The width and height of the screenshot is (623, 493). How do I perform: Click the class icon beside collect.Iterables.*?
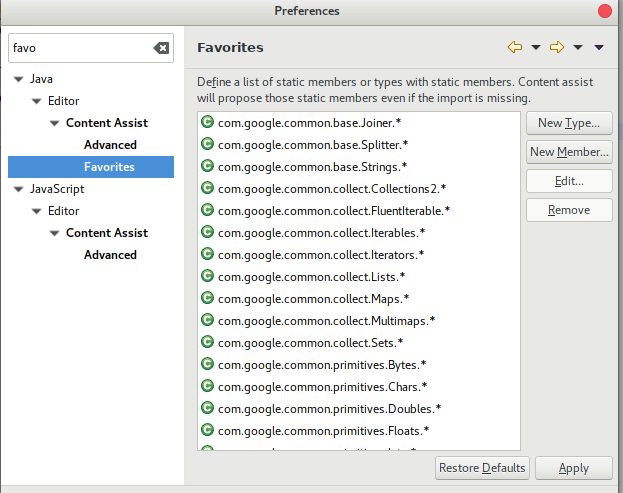tap(207, 232)
